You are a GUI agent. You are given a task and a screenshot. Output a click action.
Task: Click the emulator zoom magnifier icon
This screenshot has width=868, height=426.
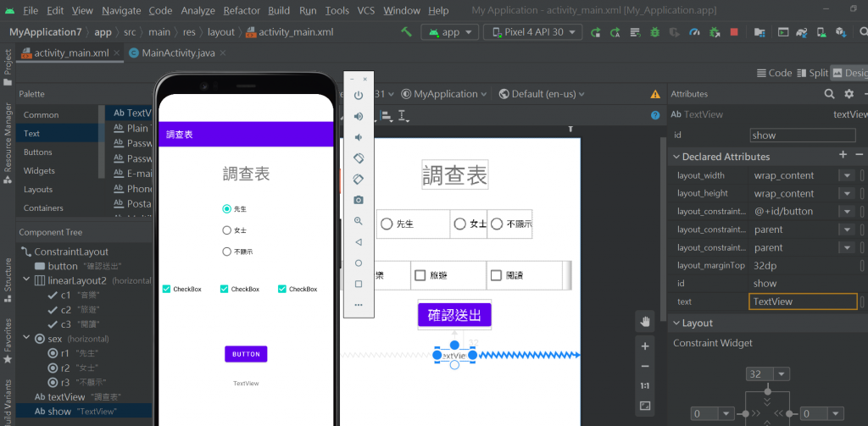(x=359, y=221)
